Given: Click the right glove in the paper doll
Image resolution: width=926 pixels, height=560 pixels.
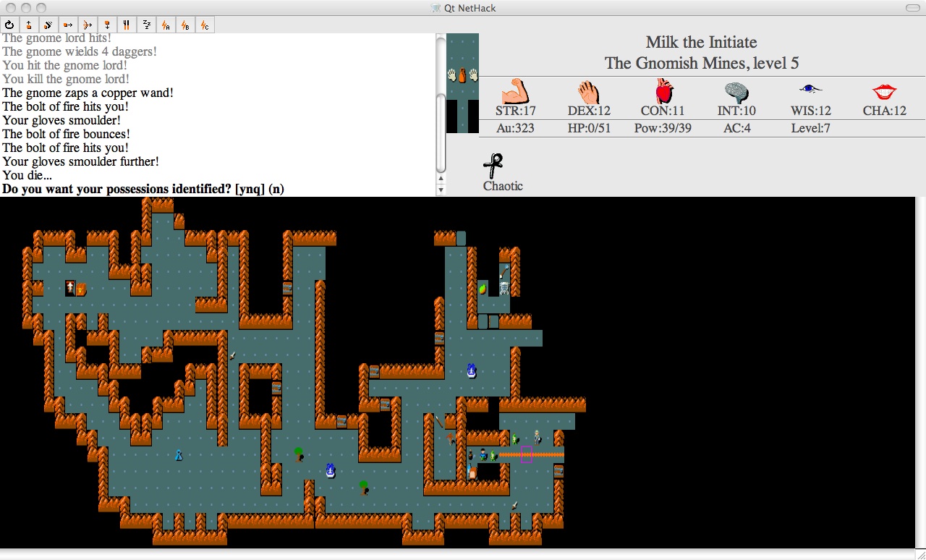Looking at the screenshot, I should (x=474, y=75).
